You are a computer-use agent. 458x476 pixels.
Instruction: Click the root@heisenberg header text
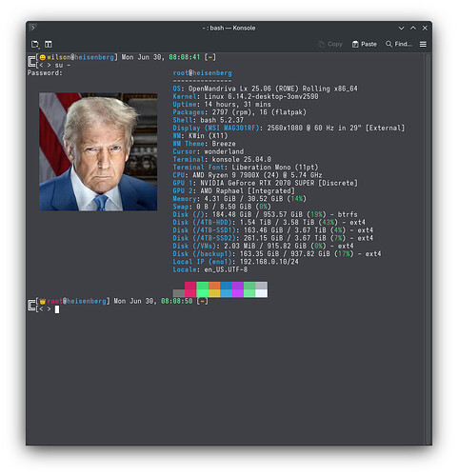point(202,73)
